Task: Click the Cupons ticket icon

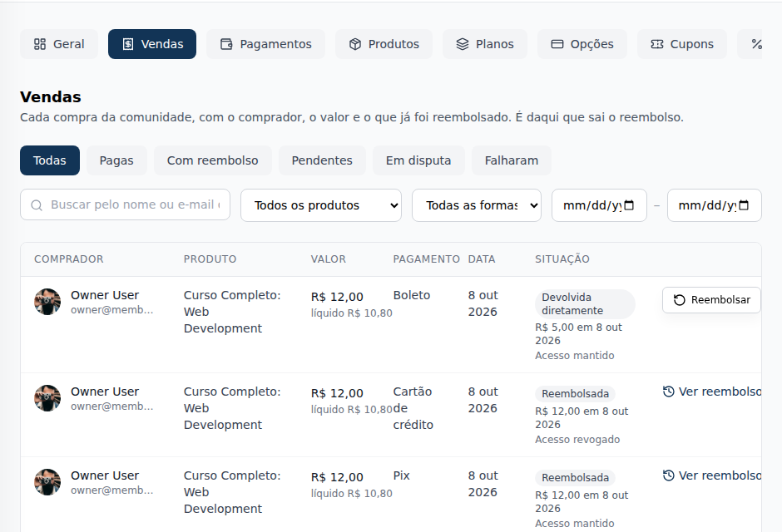Action: pos(657,44)
